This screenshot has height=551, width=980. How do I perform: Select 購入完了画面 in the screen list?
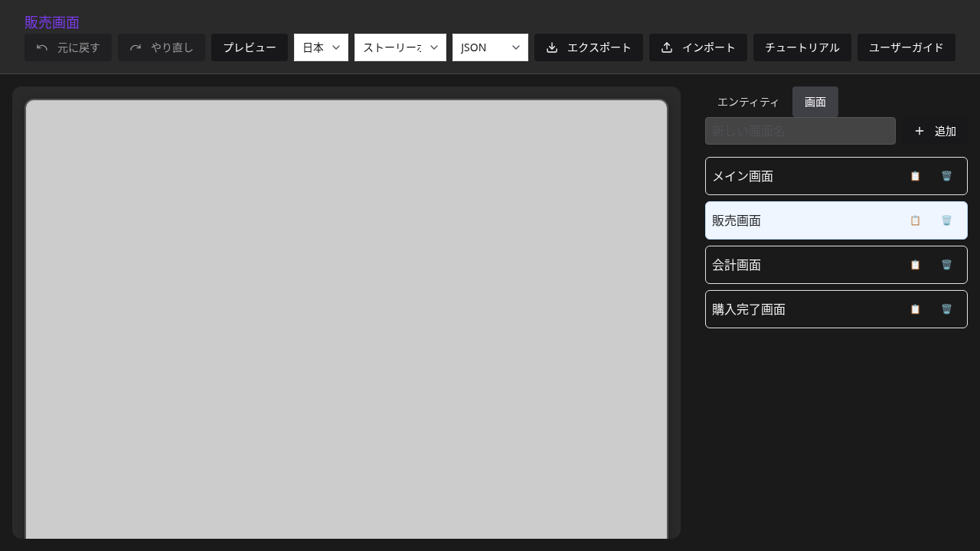pyautogui.click(x=836, y=309)
